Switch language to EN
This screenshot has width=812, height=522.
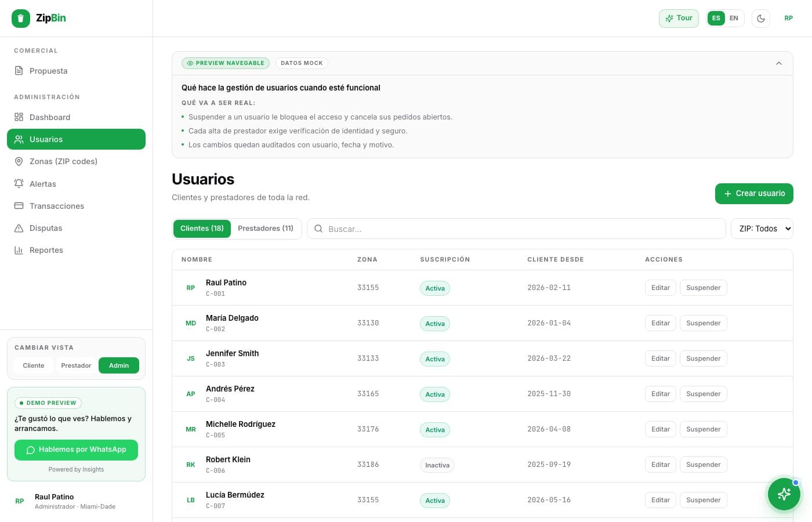point(734,19)
